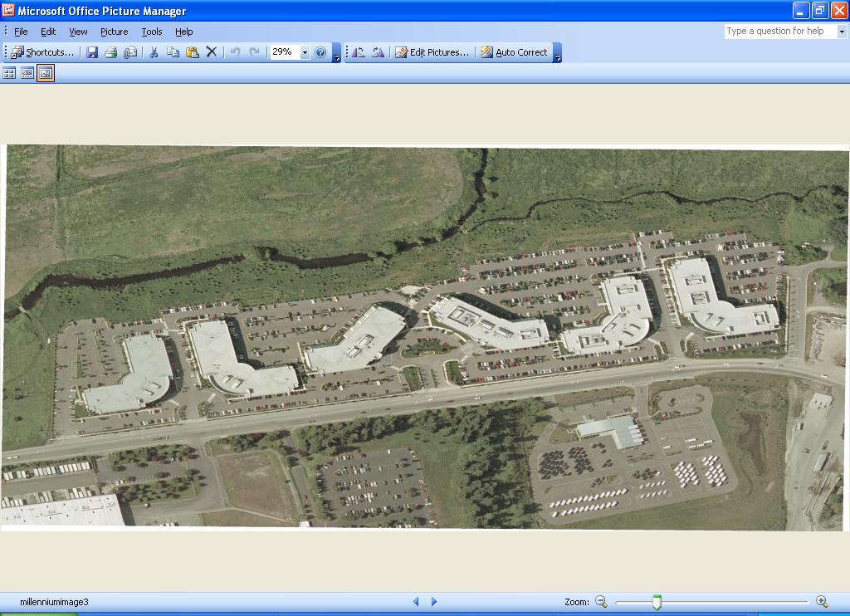Minimize the Picture Manager window

point(801,10)
